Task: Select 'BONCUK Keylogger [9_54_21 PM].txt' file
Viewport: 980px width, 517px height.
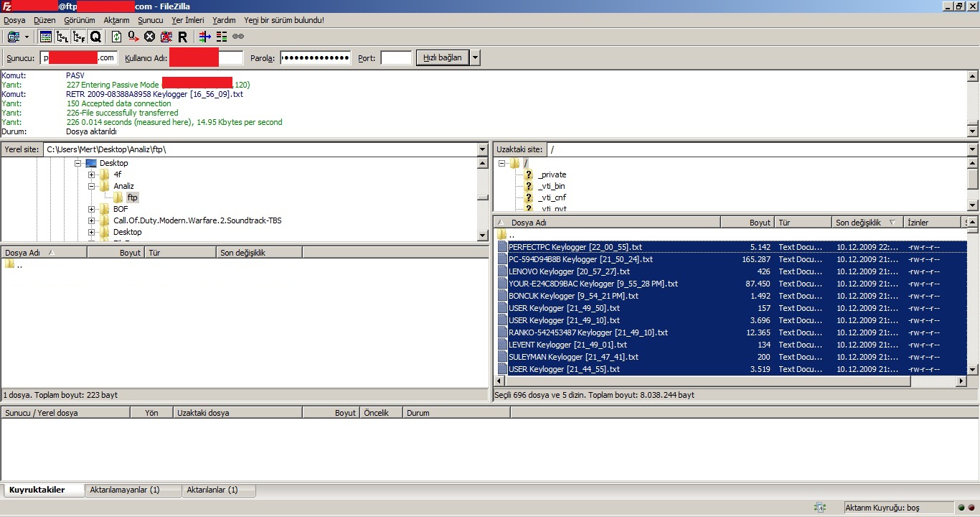Action: (x=730, y=296)
